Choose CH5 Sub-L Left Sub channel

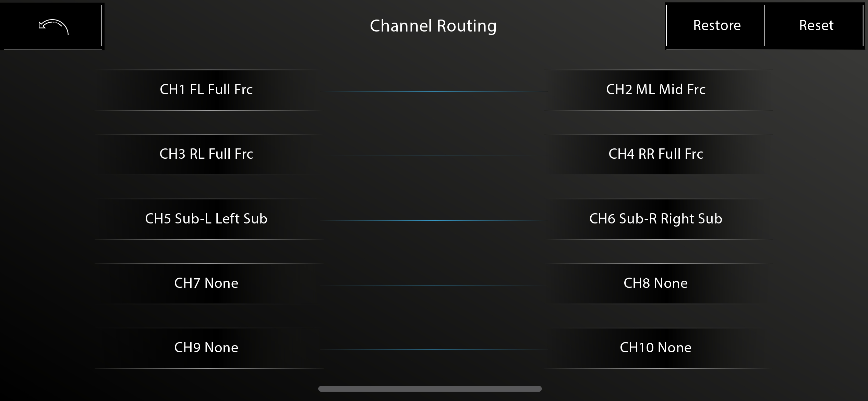pos(206,219)
